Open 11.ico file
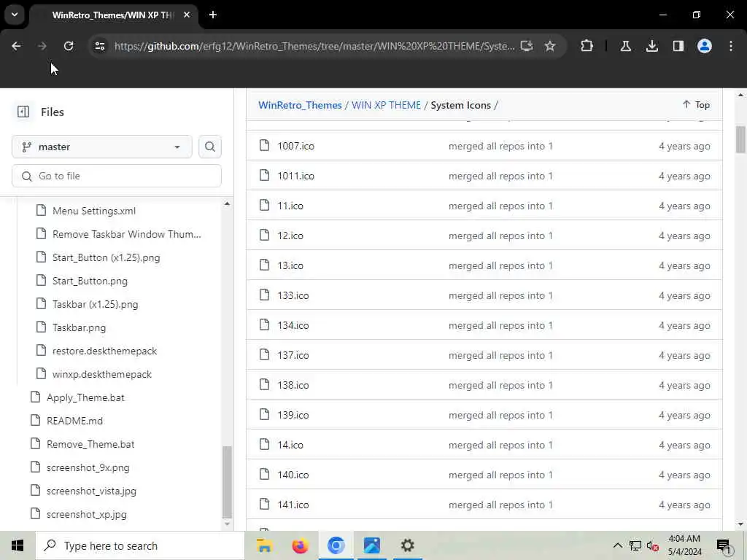The image size is (747, 560). 290,206
